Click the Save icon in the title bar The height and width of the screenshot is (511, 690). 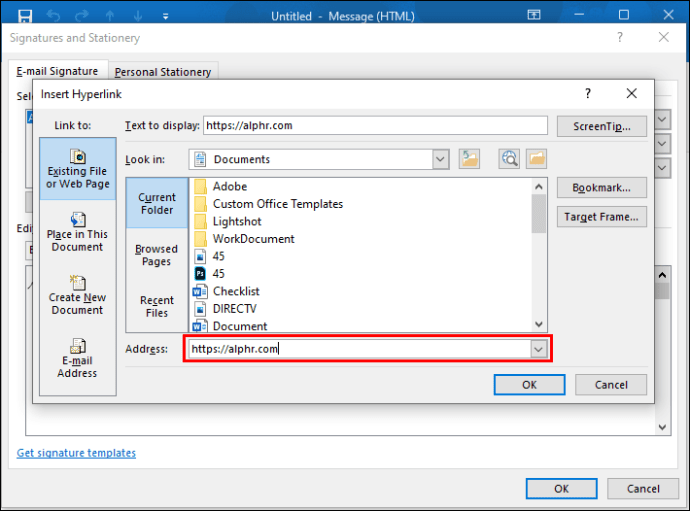[25, 16]
